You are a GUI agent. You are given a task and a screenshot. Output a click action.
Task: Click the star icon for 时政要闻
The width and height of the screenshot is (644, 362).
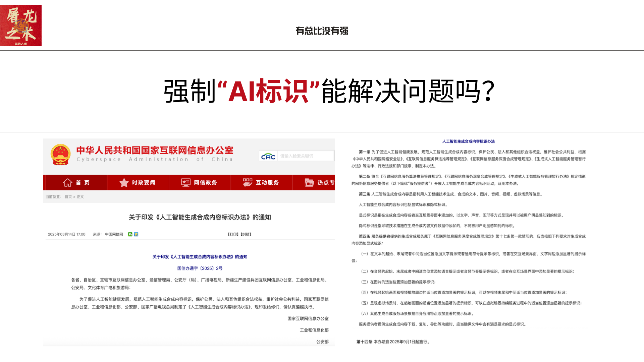tap(124, 182)
